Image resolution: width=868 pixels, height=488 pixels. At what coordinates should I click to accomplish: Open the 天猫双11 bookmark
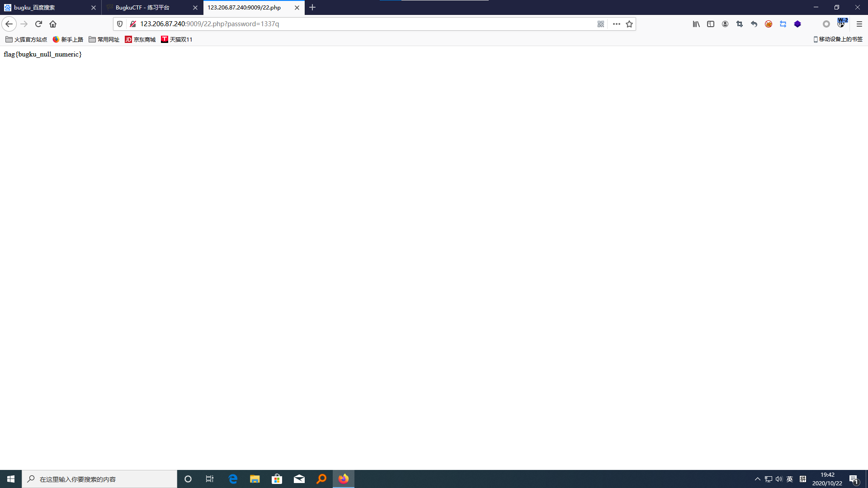pos(177,39)
